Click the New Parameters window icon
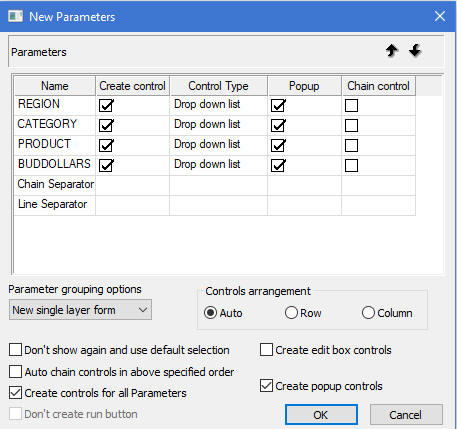The height and width of the screenshot is (429, 457). (15, 16)
